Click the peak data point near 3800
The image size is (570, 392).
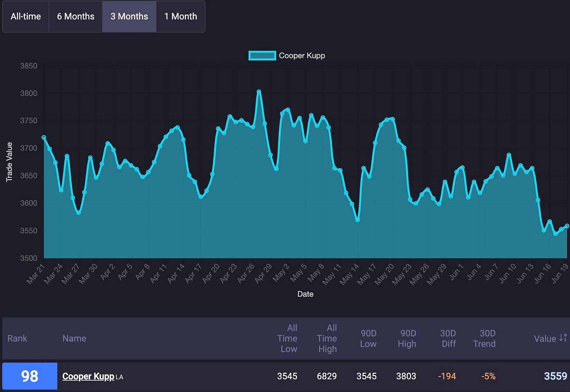(259, 92)
